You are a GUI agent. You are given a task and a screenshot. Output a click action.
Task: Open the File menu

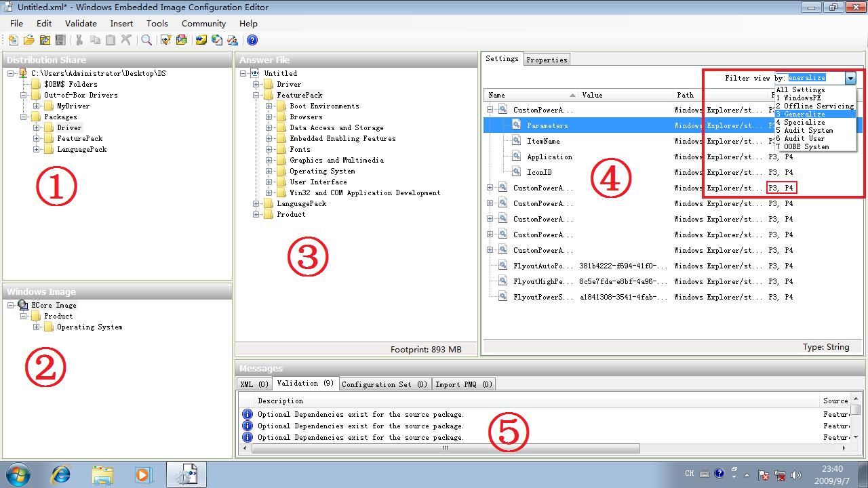tap(16, 23)
